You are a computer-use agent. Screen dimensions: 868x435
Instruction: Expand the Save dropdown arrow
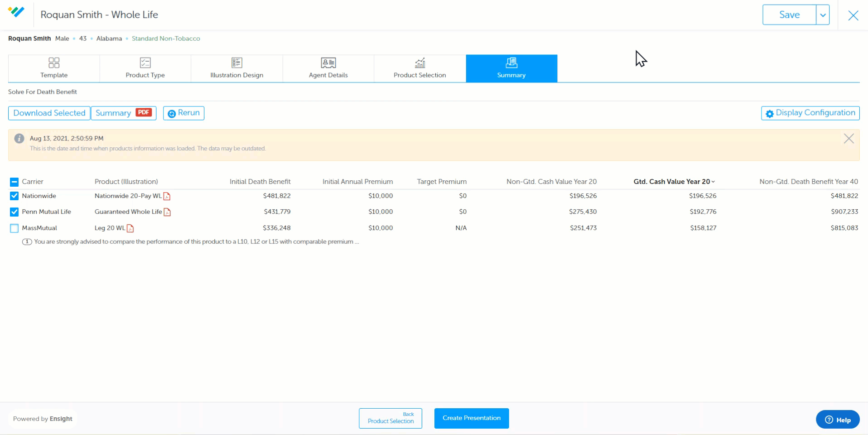tap(823, 14)
